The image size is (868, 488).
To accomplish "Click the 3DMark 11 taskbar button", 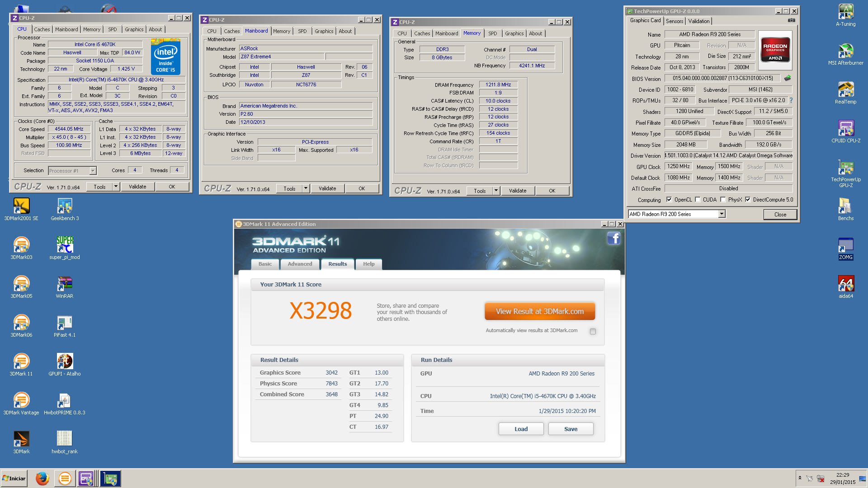I will tap(65, 478).
